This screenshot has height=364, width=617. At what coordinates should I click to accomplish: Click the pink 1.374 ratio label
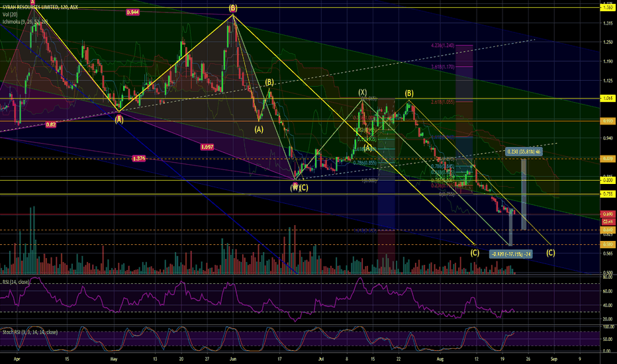139,159
